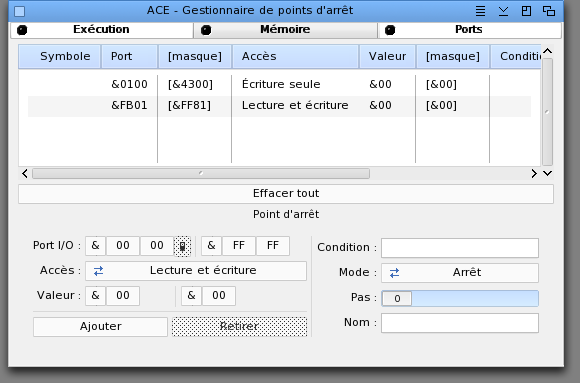This screenshot has height=383, width=580.
Task: Click the Condition input field
Action: pos(460,248)
